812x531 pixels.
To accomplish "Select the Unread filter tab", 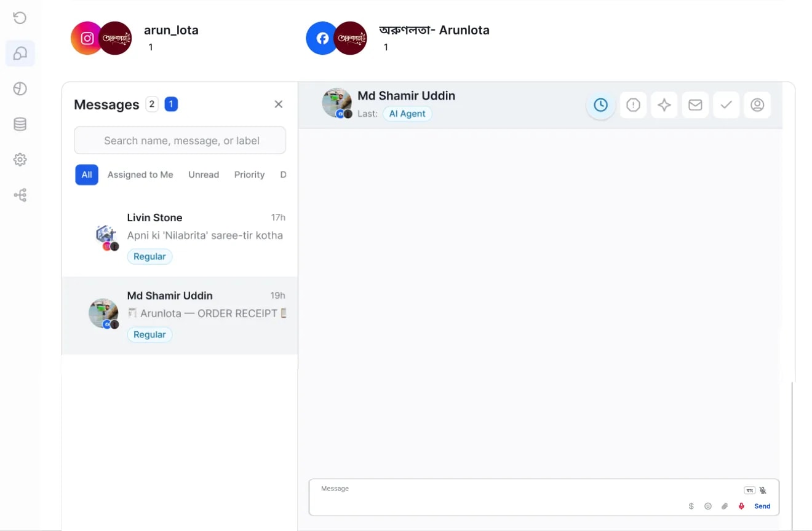I will click(x=204, y=175).
